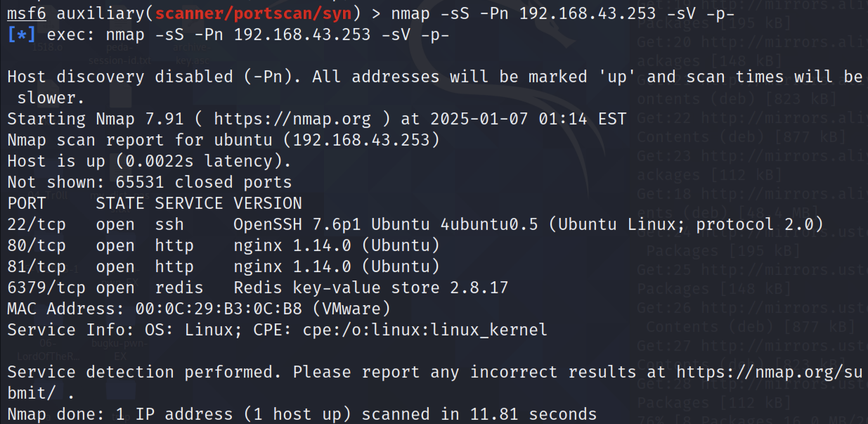Click the blue [*] exec status marker
This screenshot has height=424, width=868.
point(21,35)
